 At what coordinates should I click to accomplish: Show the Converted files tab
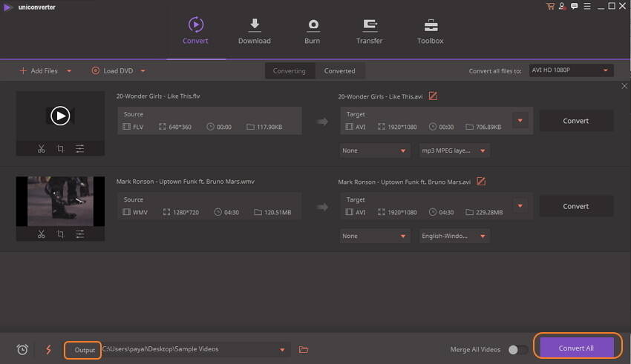(x=340, y=71)
